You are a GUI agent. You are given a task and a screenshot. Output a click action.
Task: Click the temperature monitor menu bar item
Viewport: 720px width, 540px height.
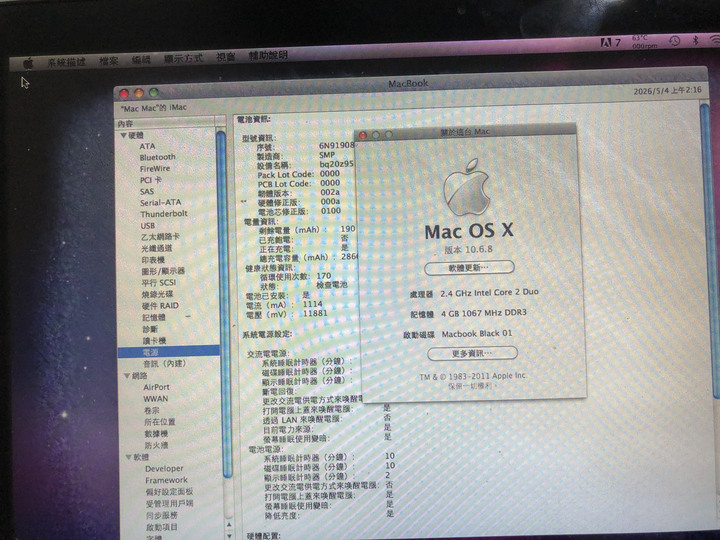point(644,42)
